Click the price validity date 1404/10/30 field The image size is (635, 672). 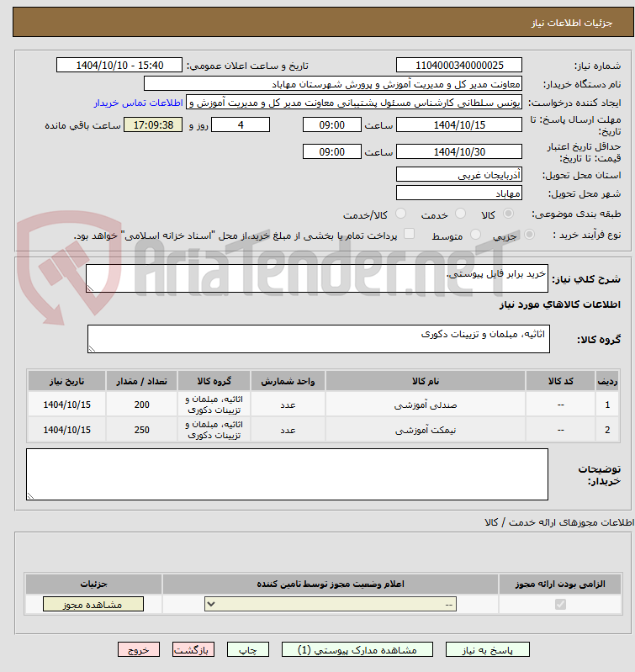click(459, 151)
